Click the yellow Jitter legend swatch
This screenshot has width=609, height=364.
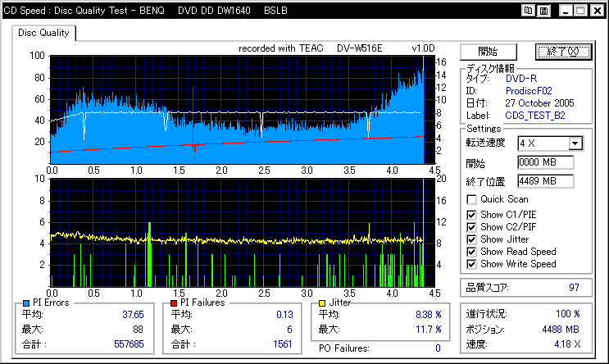pyautogui.click(x=322, y=303)
